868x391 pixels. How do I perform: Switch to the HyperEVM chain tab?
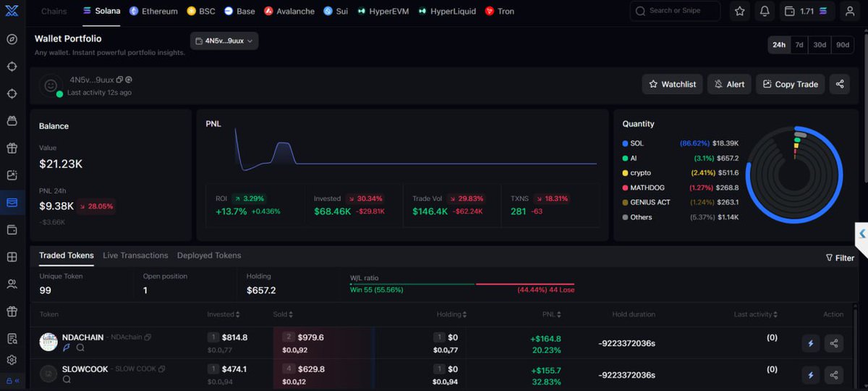coord(384,11)
